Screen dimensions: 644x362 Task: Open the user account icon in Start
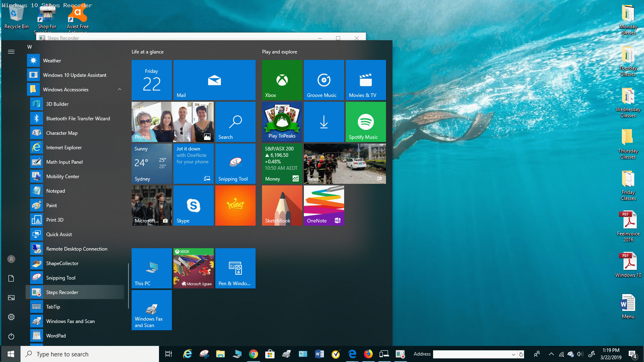pos(11,259)
